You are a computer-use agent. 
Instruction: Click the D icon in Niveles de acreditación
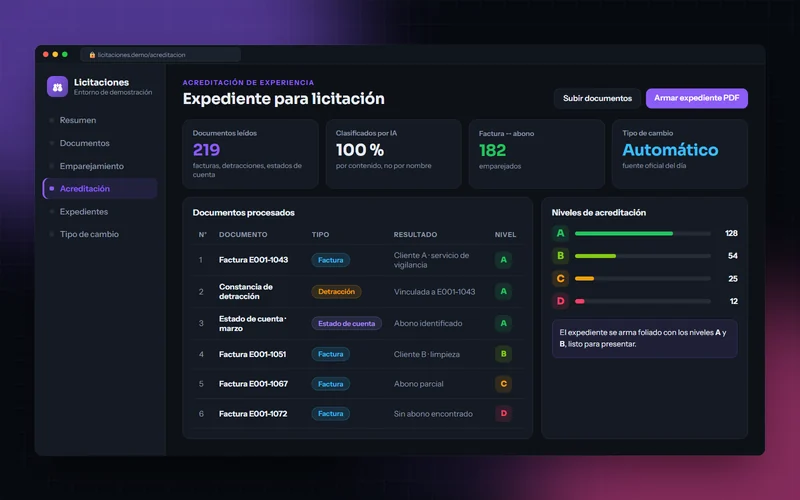coord(560,301)
